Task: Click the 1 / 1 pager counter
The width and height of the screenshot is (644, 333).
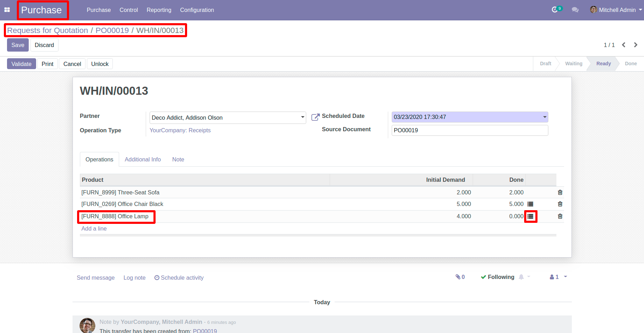Action: pos(609,45)
